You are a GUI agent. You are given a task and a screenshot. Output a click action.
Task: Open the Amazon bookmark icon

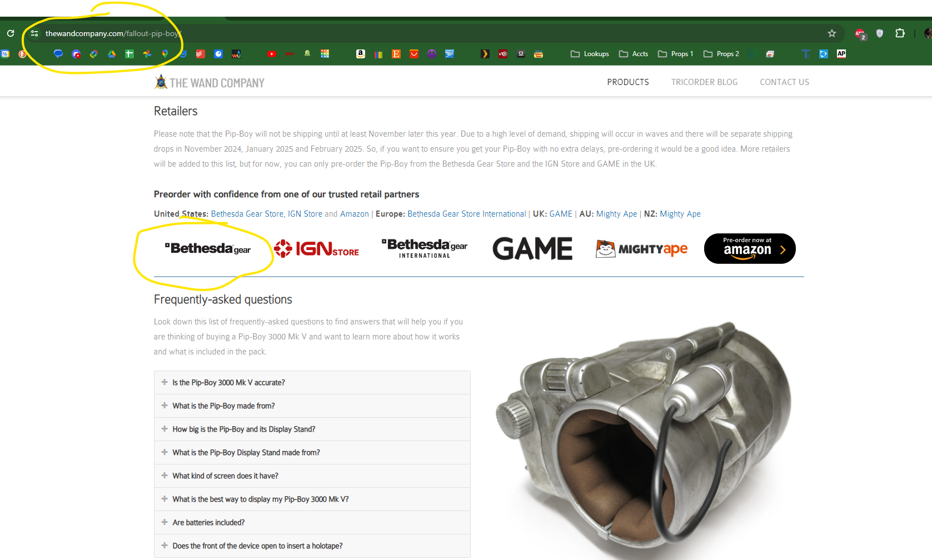361,54
